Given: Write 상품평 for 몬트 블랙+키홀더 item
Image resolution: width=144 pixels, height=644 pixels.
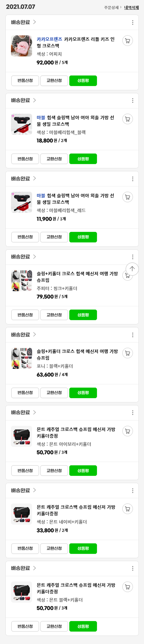Looking at the screenshot, I should point(83,626).
